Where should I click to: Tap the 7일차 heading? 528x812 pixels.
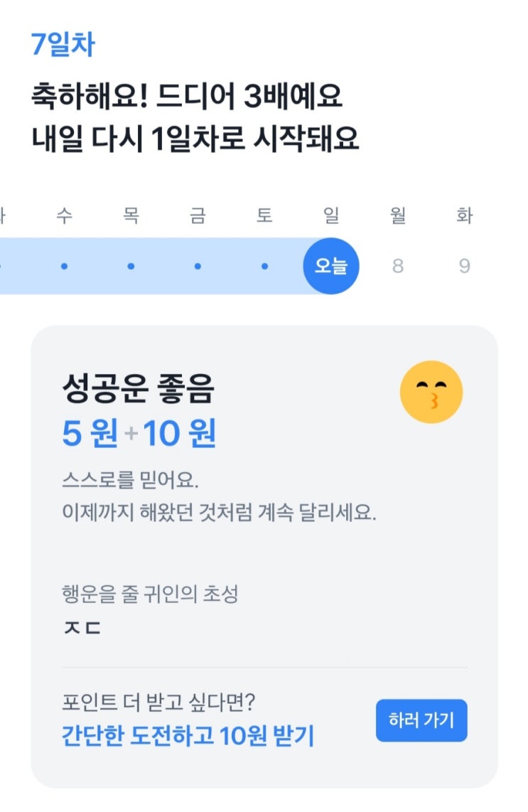click(x=63, y=45)
